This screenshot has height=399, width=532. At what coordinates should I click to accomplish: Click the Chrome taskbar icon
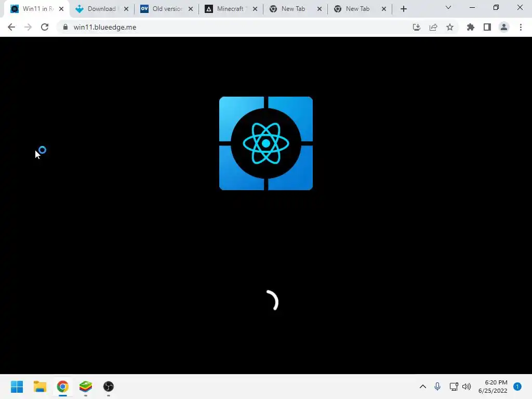[x=63, y=387]
